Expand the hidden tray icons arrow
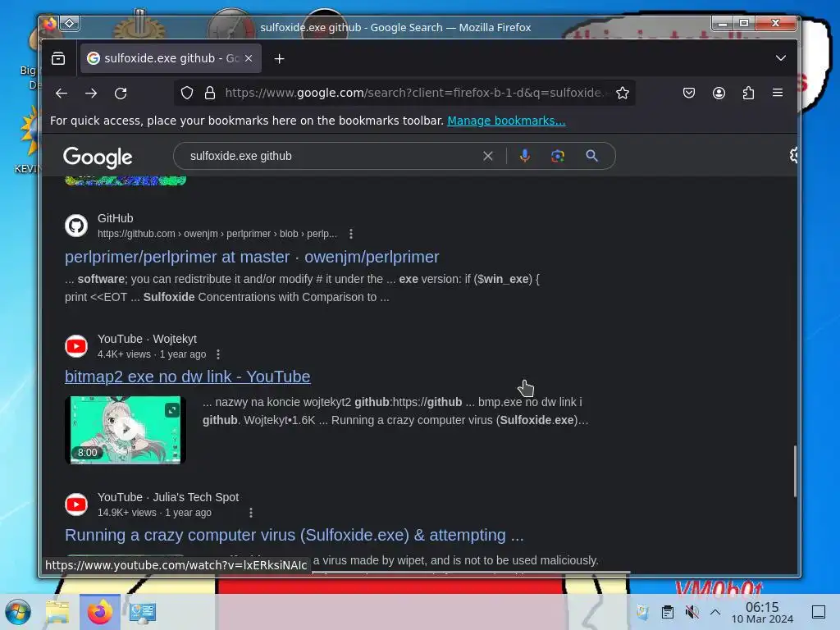The width and height of the screenshot is (840, 630). (715, 612)
